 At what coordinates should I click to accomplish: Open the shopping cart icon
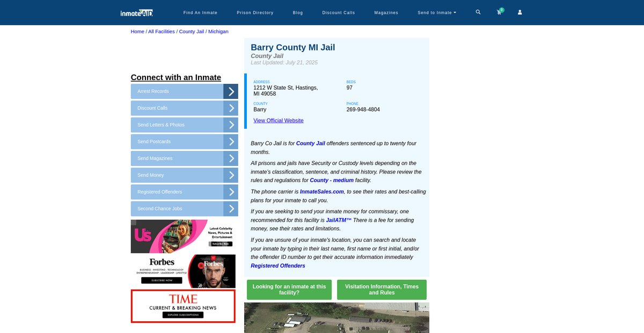(499, 12)
